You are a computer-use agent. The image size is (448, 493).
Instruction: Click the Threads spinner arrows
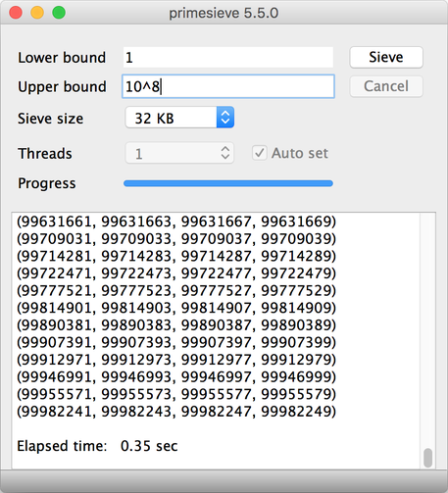click(x=225, y=153)
